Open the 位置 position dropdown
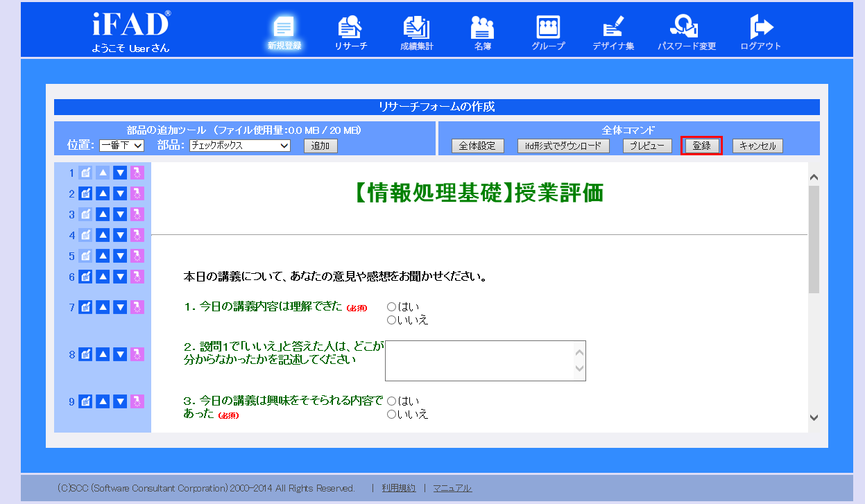 tap(121, 146)
